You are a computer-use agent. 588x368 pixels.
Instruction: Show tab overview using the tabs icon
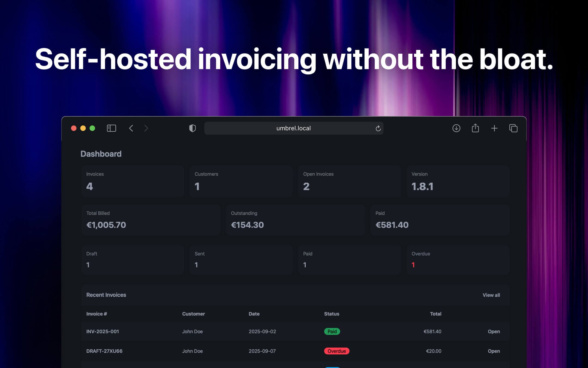[513, 128]
